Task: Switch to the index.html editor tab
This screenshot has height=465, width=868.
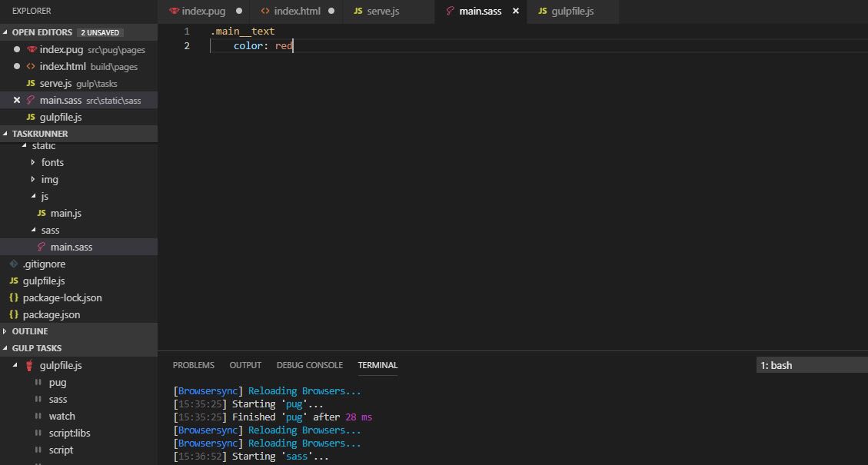Action: click(297, 11)
